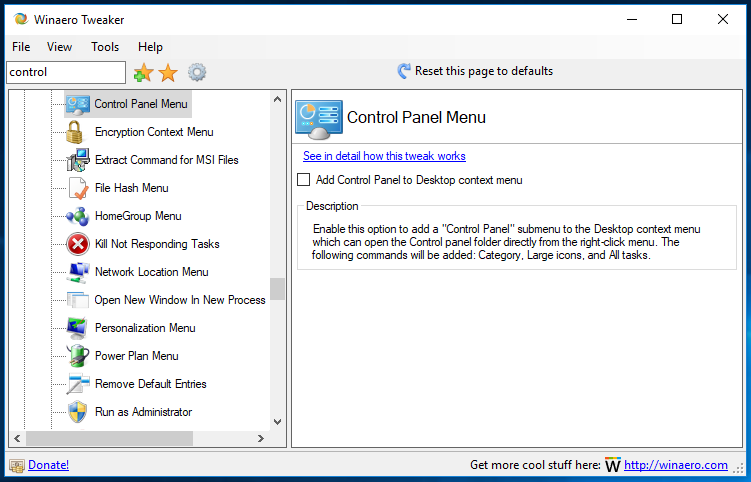Open 'See in detail how this tweak works' link
Image resolution: width=751 pixels, height=482 pixels.
(384, 156)
